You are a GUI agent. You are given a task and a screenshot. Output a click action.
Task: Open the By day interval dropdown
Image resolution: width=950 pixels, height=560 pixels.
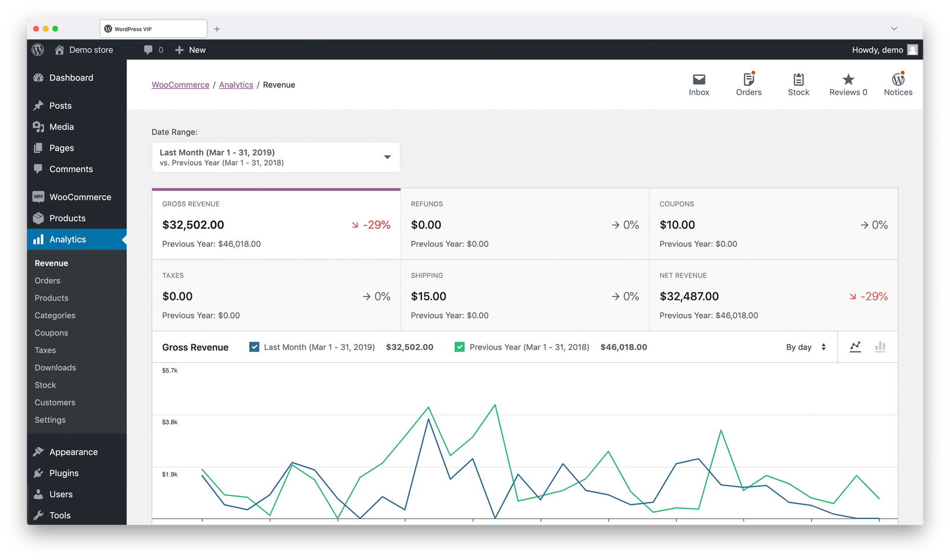[806, 347]
